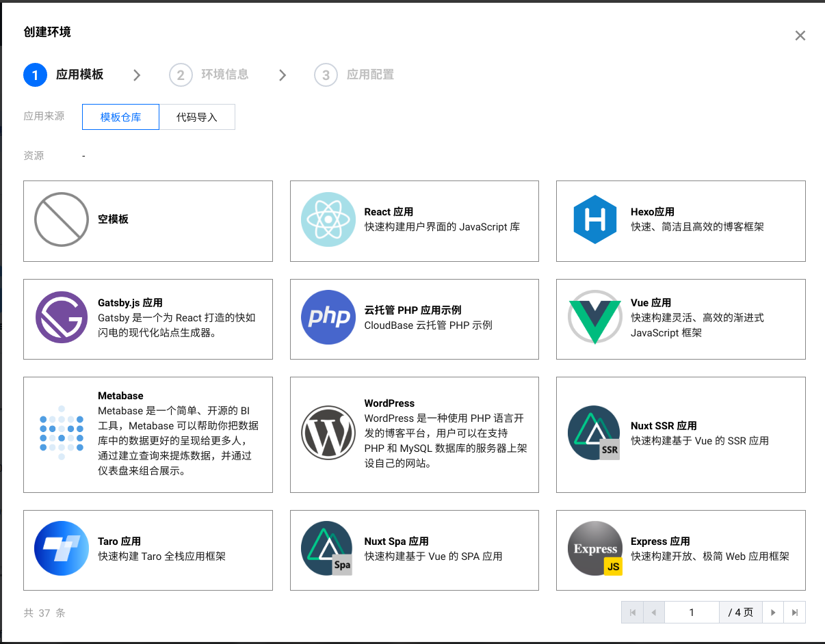825x644 pixels.
Task: Choose the Nuxt SSR 应用 template title
Action: pyautogui.click(x=664, y=426)
